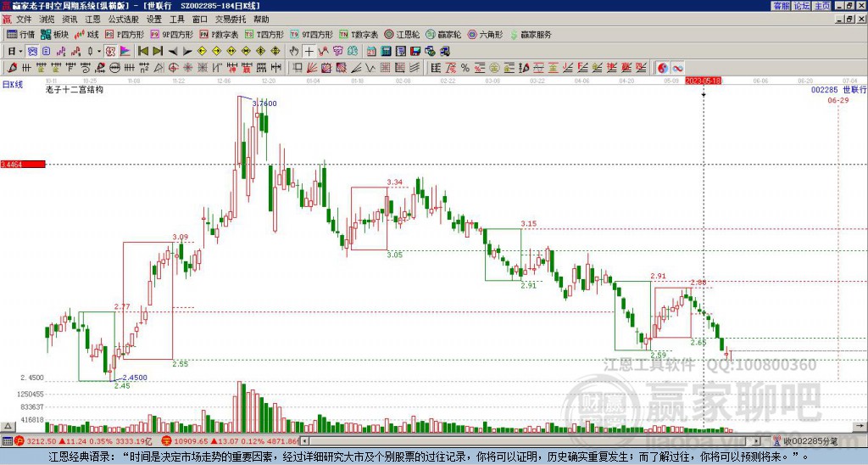Click the up-triangle button at chart bottom-left

tap(8, 426)
